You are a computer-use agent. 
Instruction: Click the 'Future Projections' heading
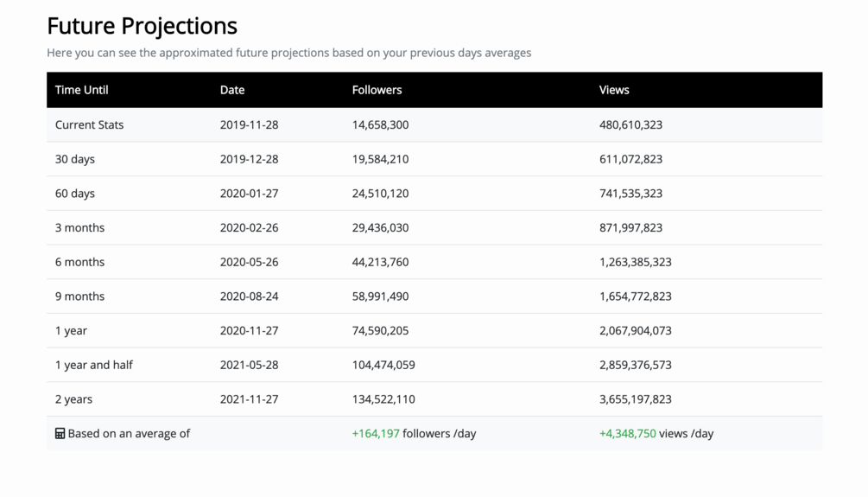pyautogui.click(x=142, y=26)
